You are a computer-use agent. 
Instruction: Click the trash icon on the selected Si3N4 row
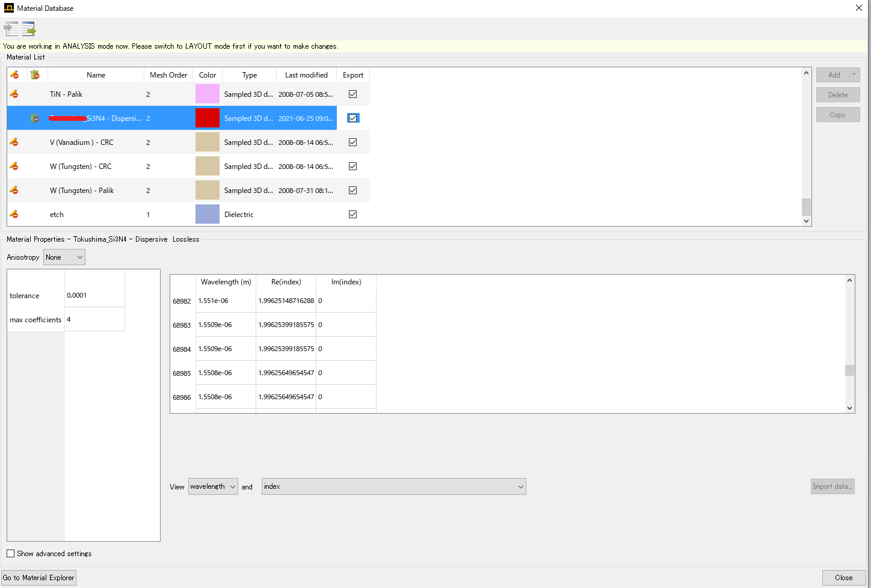[35, 118]
